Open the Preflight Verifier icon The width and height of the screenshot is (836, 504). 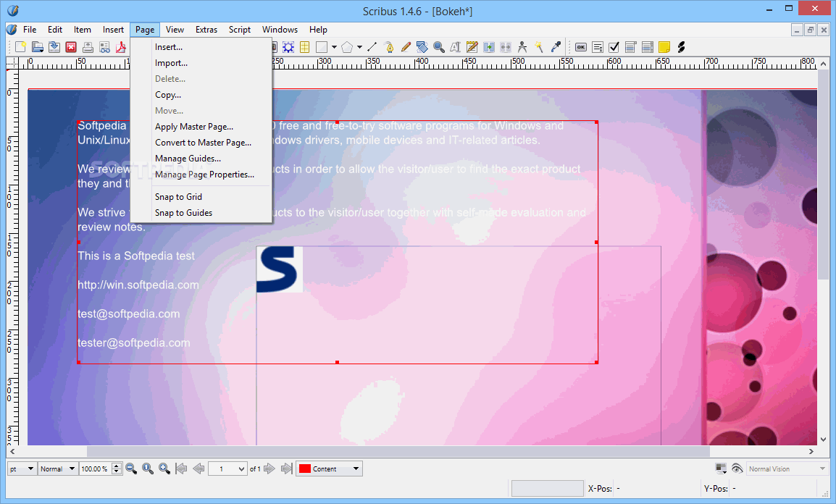(104, 47)
